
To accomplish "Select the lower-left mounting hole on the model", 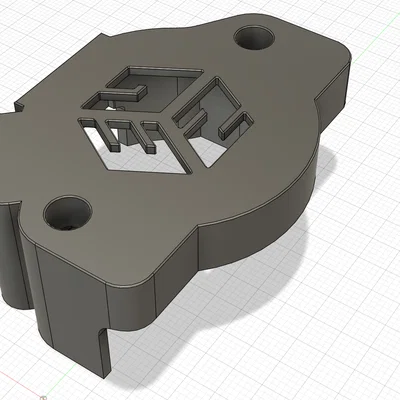I will click(68, 213).
